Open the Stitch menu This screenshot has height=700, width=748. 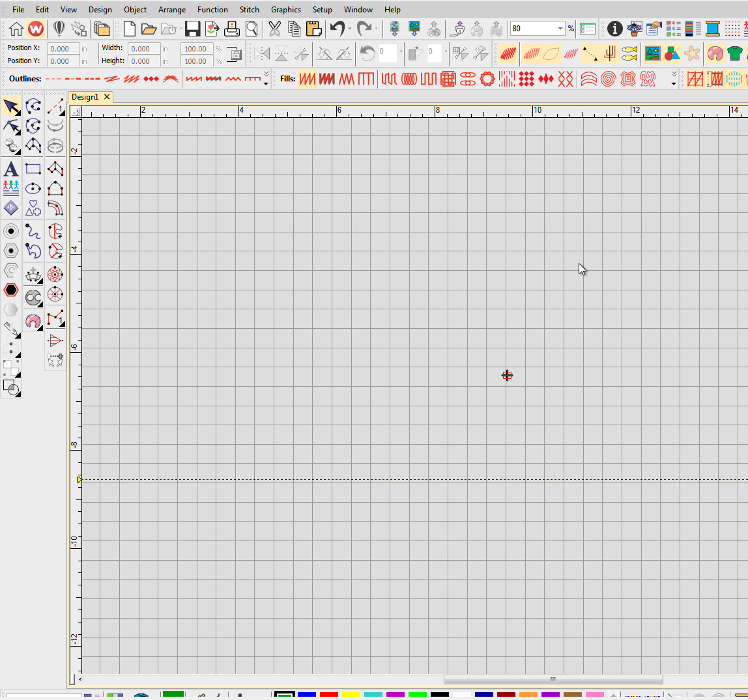click(x=249, y=10)
